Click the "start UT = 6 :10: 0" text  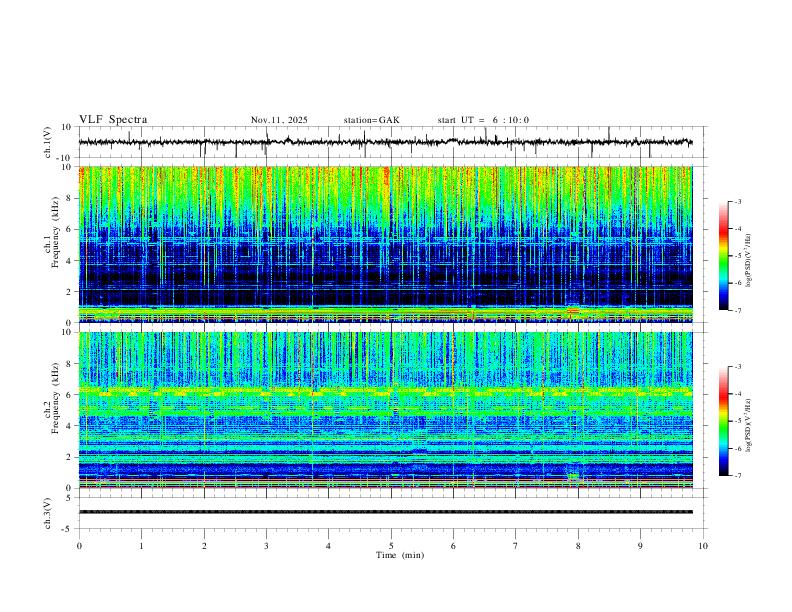coord(483,120)
